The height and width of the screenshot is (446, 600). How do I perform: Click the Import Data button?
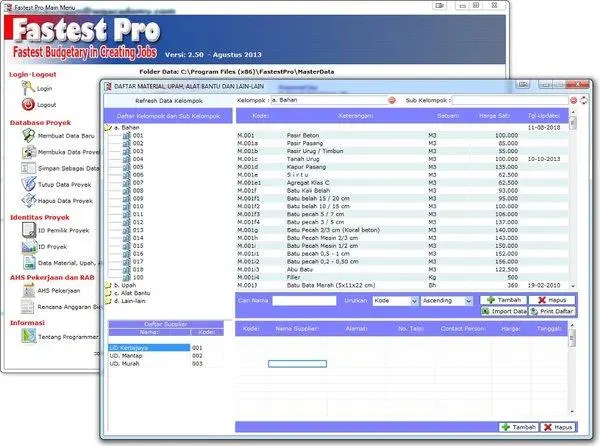click(x=504, y=311)
